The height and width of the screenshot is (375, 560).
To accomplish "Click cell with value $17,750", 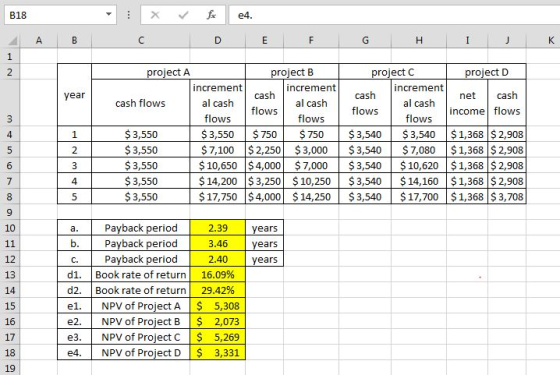I will 218,197.
